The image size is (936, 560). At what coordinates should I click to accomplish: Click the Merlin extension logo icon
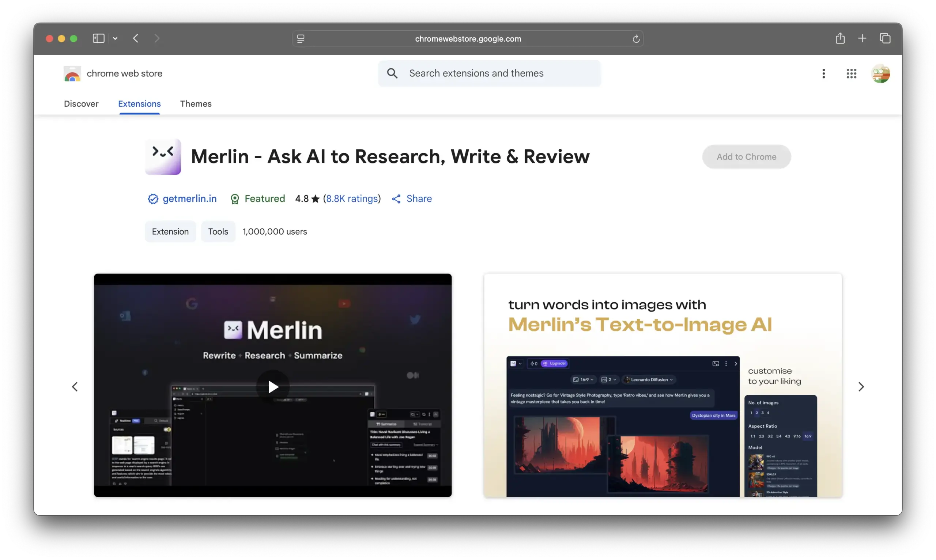(163, 156)
